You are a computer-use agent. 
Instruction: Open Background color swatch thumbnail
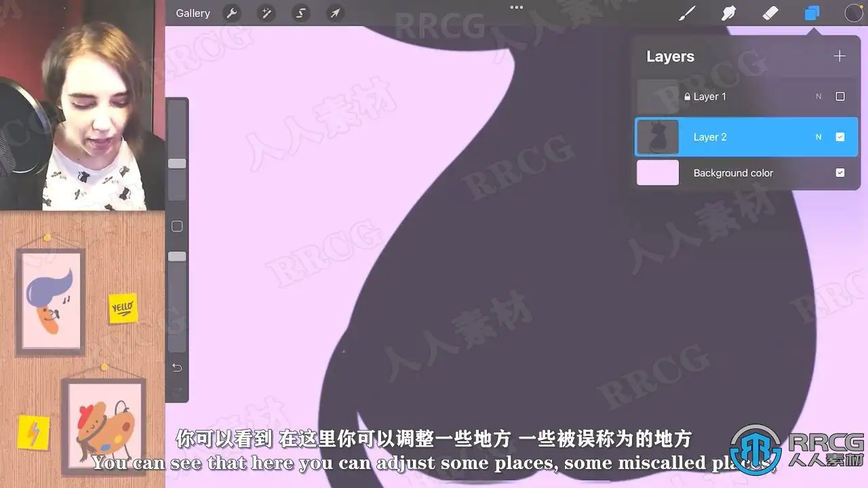(658, 173)
